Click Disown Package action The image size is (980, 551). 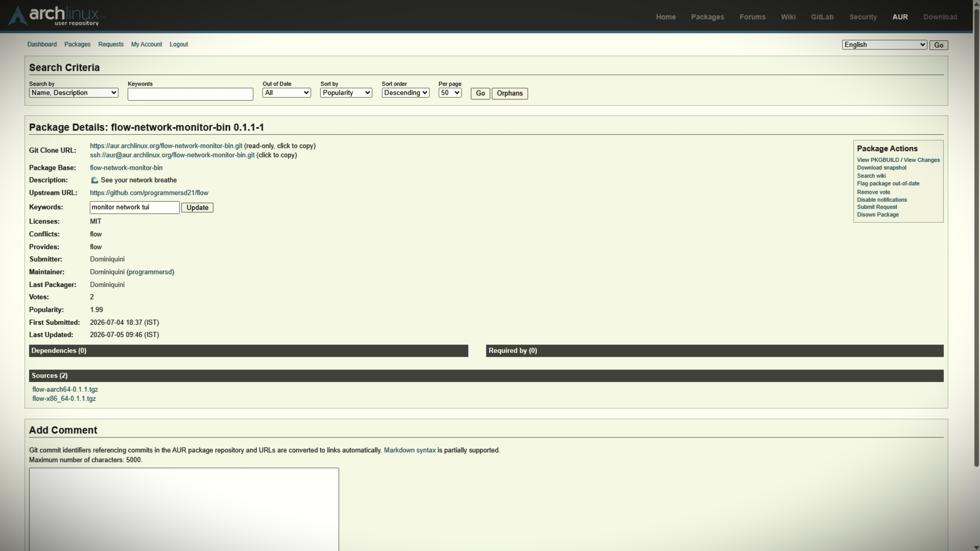[x=878, y=214]
